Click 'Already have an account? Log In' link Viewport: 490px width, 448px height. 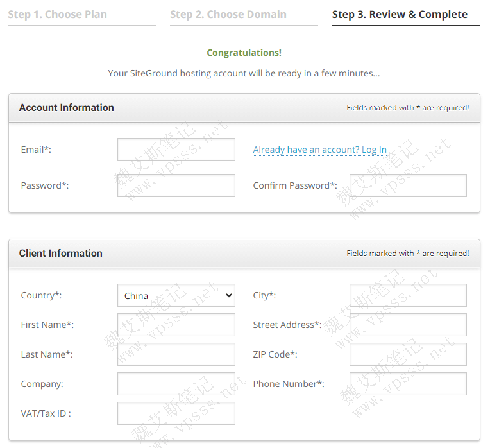tap(319, 150)
